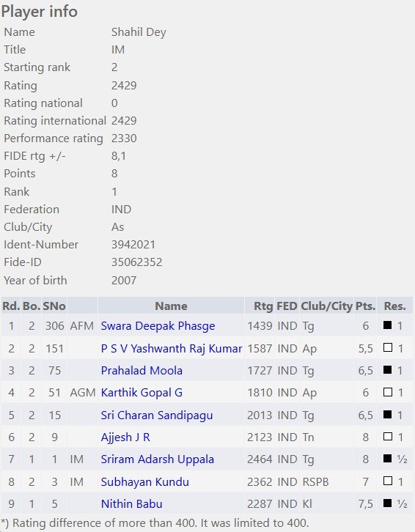The width and height of the screenshot is (415, 532).
Task: Click black piece icon in round 5
Action: 387,414
